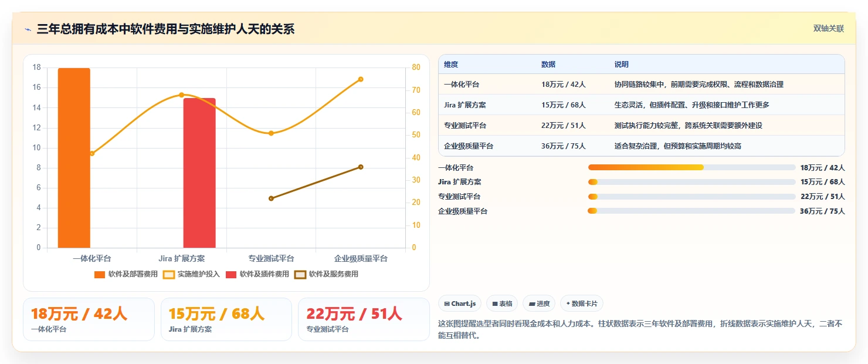Click the 专业测试平台 x-axis label
The width and height of the screenshot is (868, 364).
(271, 258)
